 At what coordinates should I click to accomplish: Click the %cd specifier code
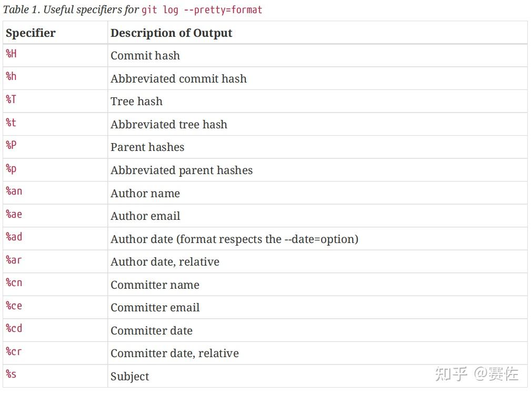pos(14,329)
